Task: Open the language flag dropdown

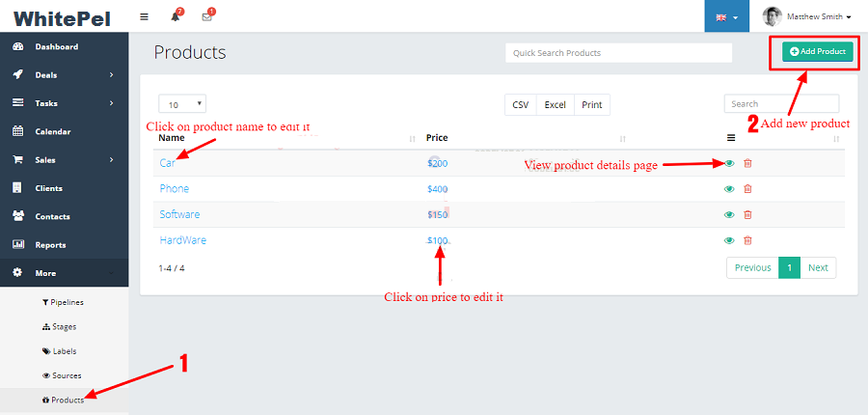Action: coord(726,16)
